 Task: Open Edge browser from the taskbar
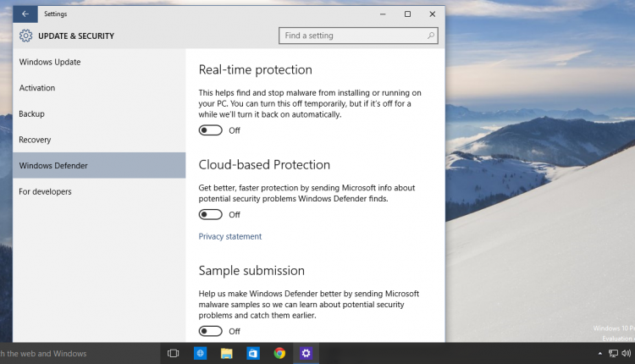pyautogui.click(x=200, y=354)
